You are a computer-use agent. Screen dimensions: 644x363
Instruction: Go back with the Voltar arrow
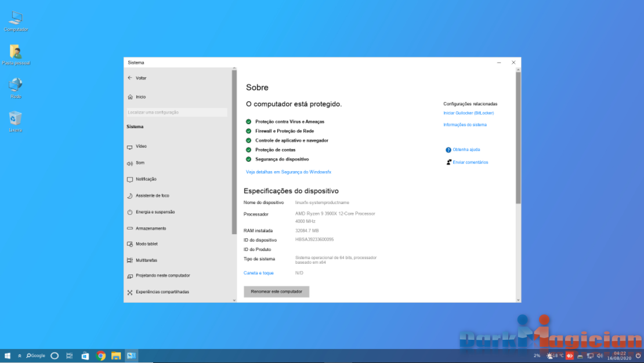(130, 78)
